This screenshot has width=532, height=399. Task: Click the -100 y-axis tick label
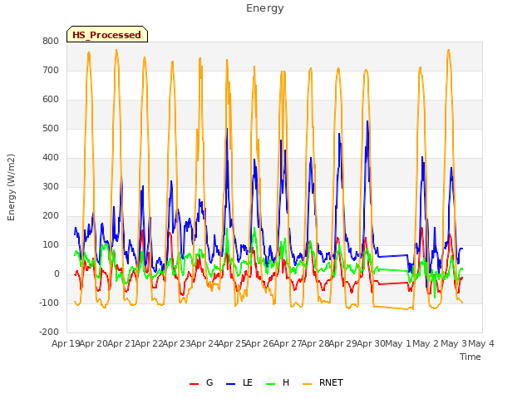49,303
